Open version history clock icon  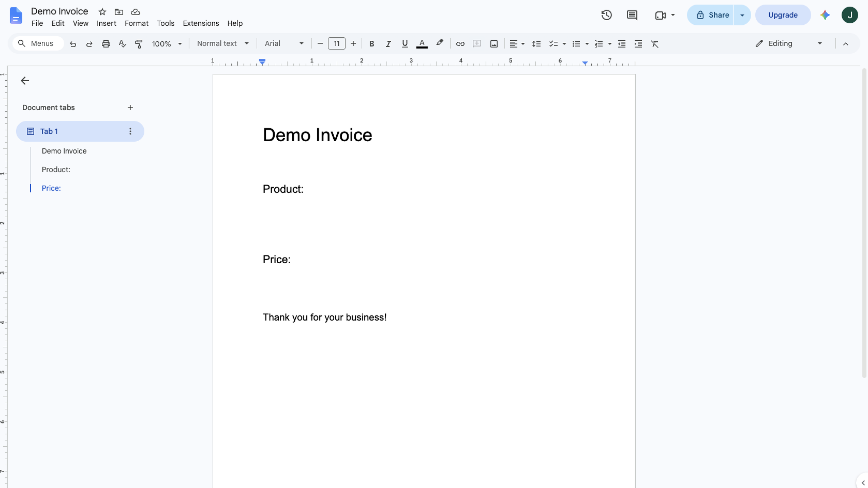pos(607,15)
